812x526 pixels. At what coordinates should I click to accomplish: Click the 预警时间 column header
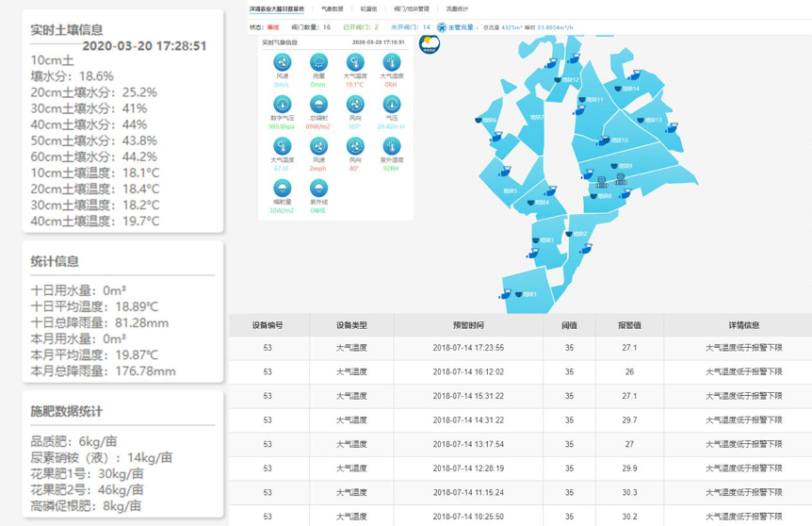pos(468,325)
